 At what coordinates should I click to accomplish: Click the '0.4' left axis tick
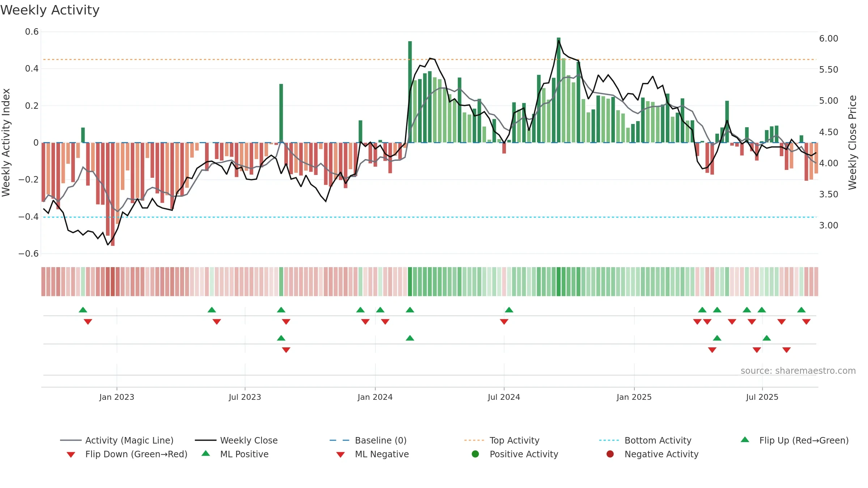(x=32, y=69)
